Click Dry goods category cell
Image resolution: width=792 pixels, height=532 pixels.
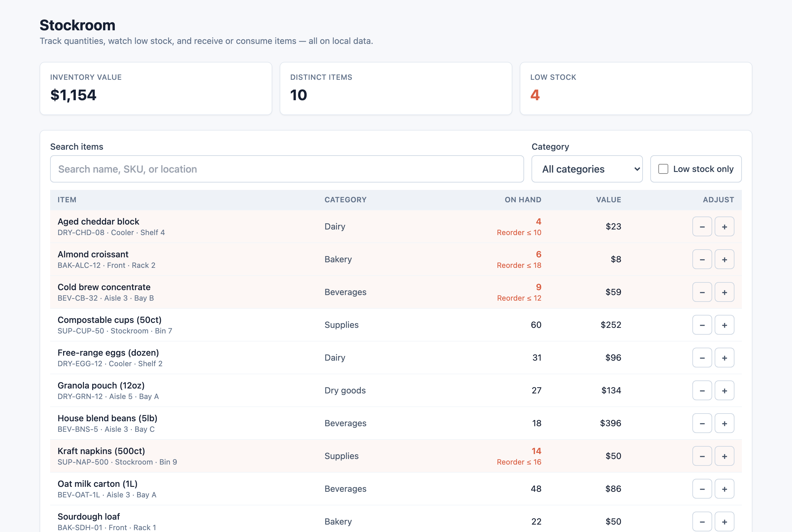[x=345, y=391]
